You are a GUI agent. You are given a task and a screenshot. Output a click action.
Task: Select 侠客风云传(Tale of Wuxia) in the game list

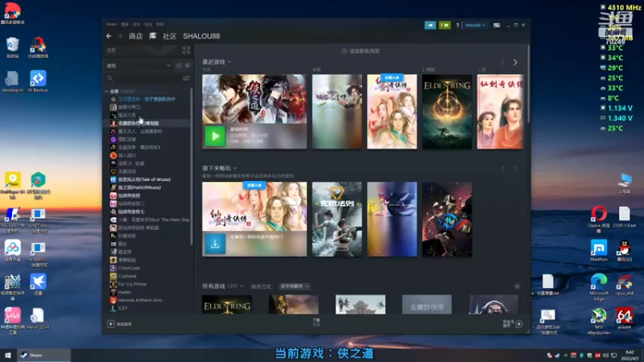[x=144, y=179]
